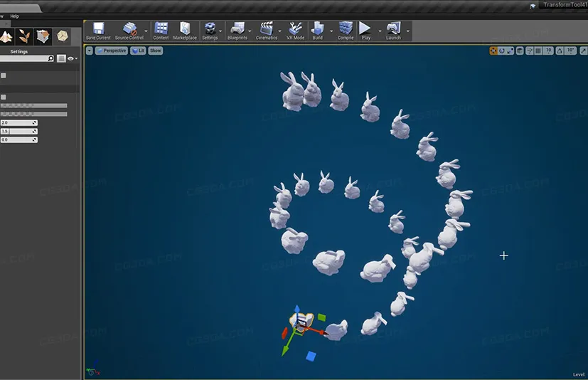The width and height of the screenshot is (588, 380).
Task: Select the translate gizmo tool in viewport
Action: tap(493, 51)
